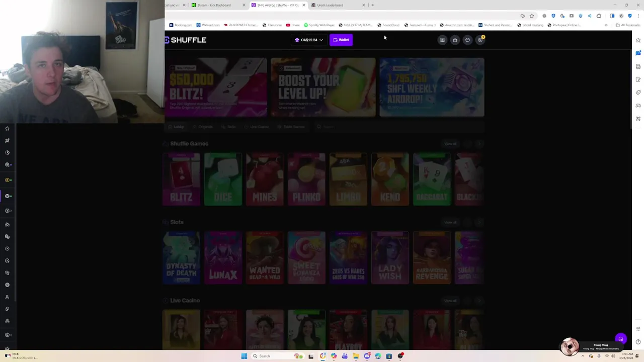Click the rocket icon in left sidebar
The width and height of the screenshot is (644, 362).
pos(7,141)
